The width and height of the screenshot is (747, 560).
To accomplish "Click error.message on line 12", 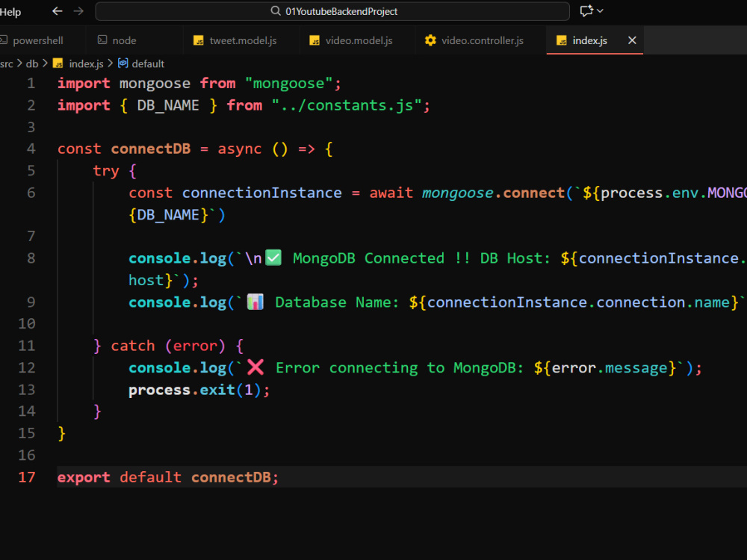I will (610, 368).
